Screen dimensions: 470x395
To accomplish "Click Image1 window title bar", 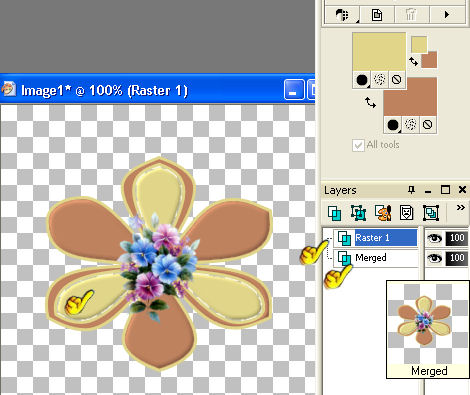I will (x=157, y=89).
